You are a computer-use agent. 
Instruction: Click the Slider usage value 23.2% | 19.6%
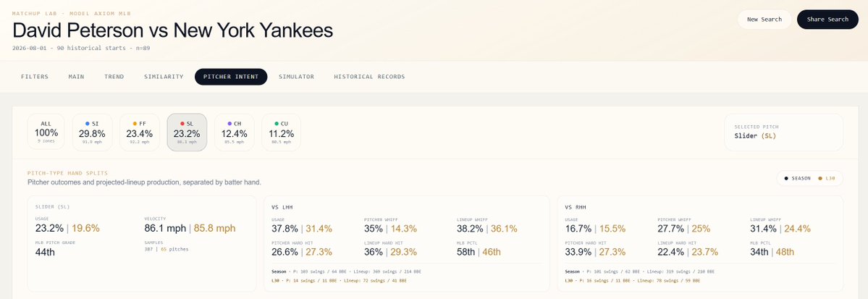coord(67,228)
